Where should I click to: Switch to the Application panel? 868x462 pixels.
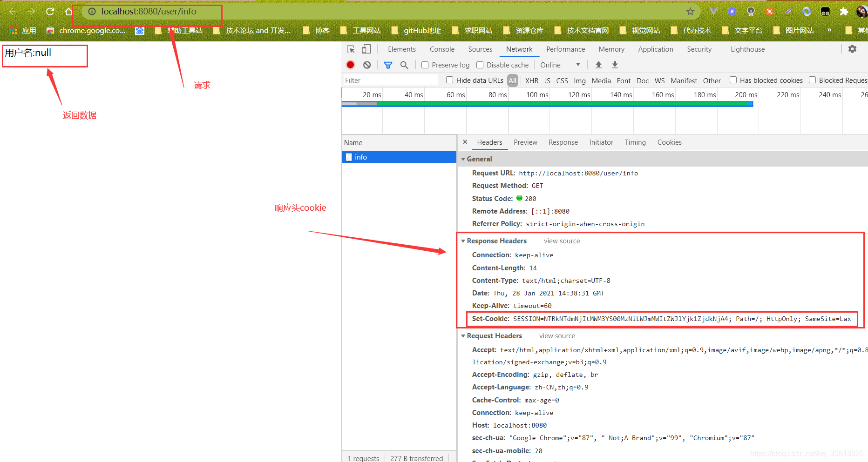(655, 49)
